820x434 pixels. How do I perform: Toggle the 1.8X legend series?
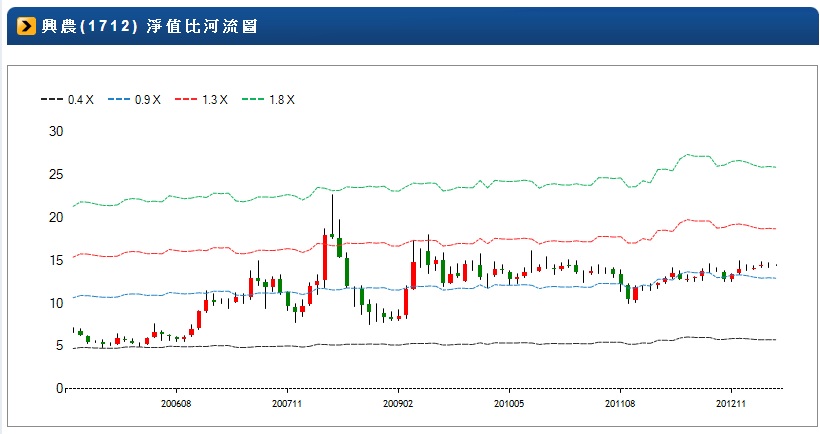click(268, 99)
